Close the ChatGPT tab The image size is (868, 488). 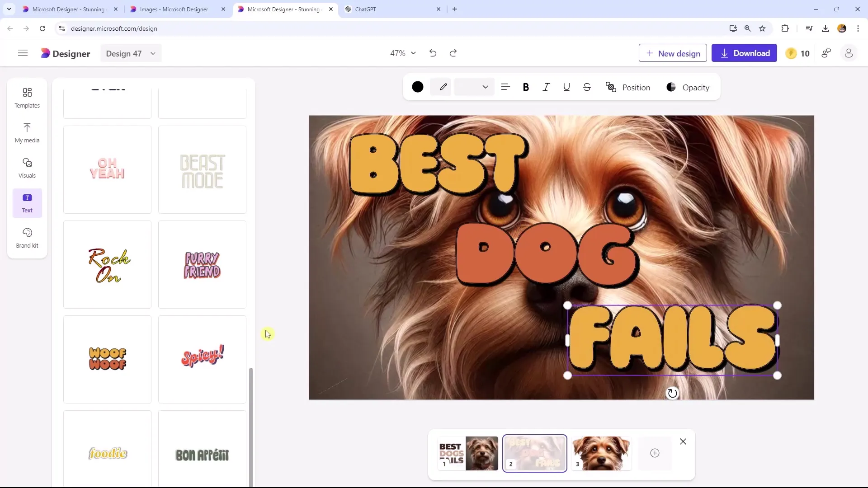(438, 9)
